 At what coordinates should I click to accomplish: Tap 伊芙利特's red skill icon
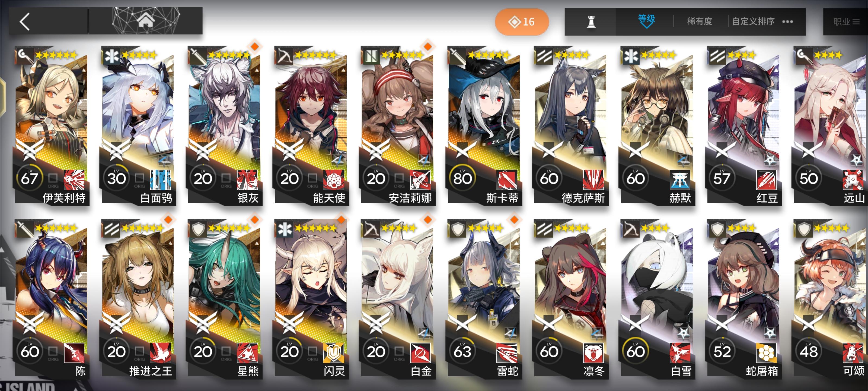point(74,180)
